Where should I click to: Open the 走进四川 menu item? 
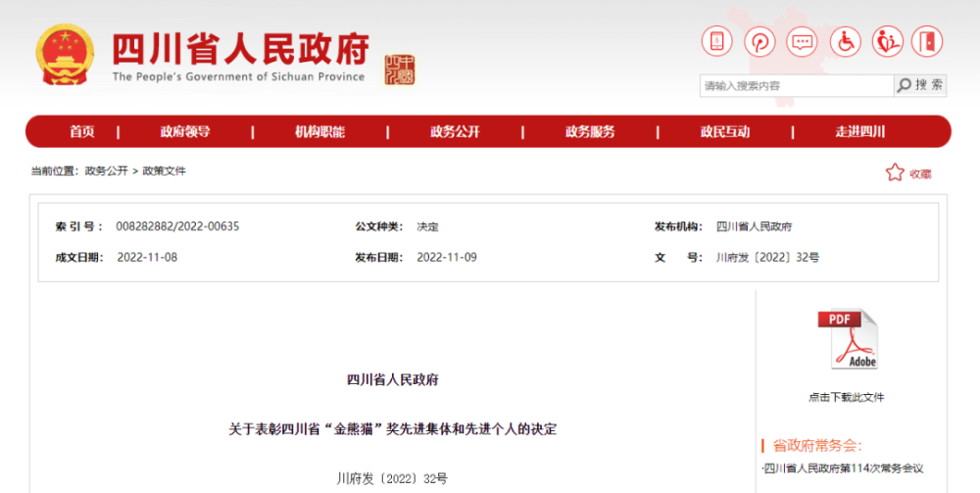(x=860, y=132)
